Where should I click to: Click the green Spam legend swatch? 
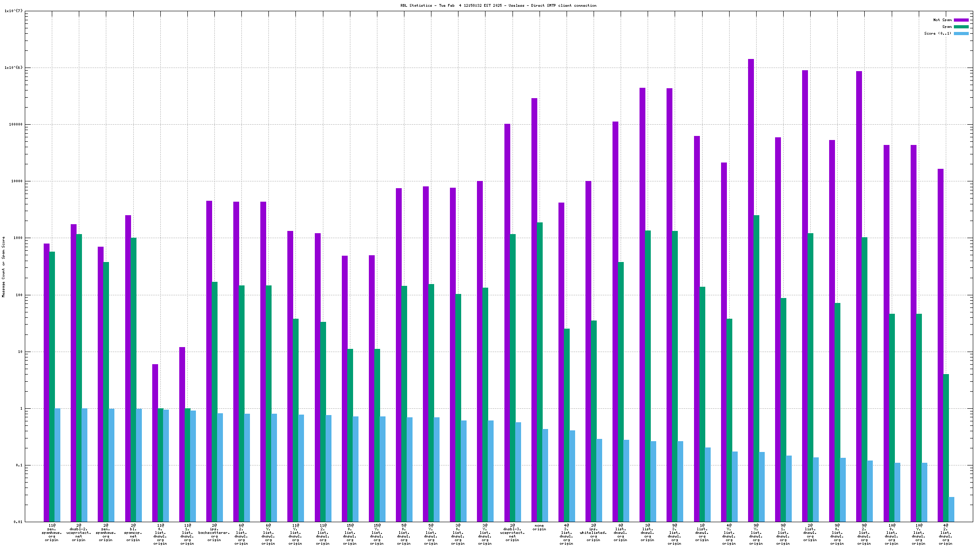(x=961, y=27)
